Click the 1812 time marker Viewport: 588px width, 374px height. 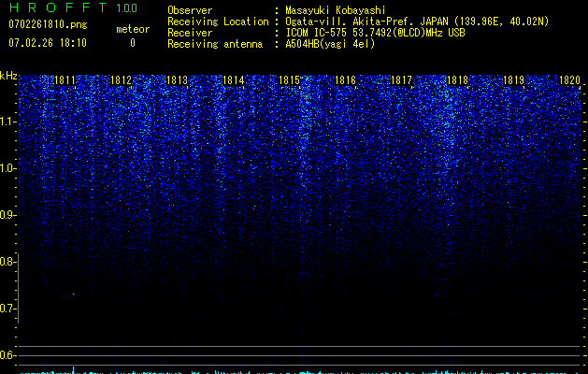(121, 80)
